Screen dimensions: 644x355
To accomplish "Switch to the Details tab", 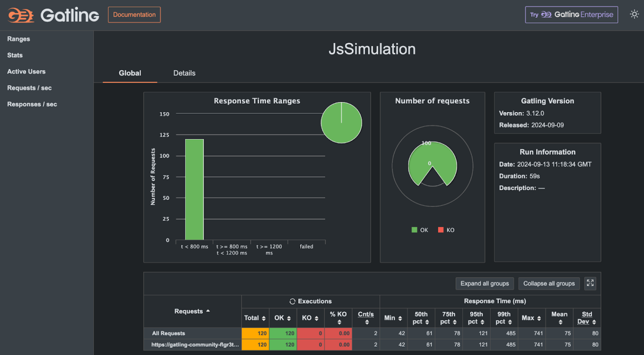I will [x=184, y=73].
